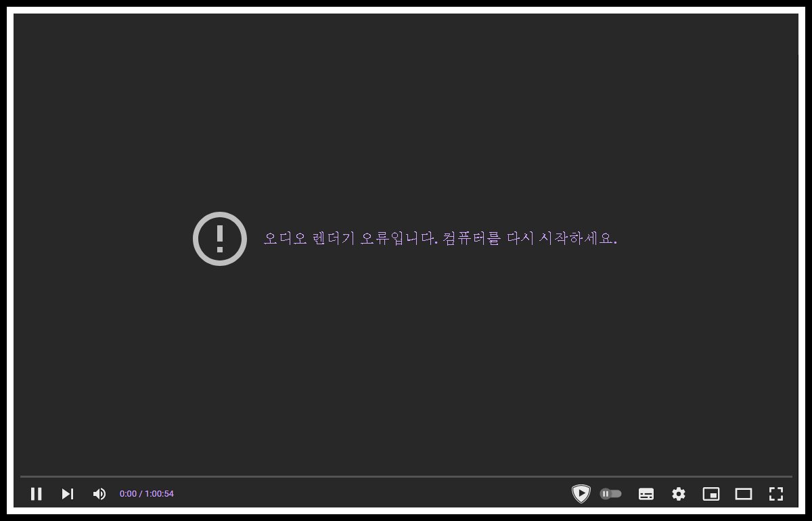The height and width of the screenshot is (521, 812).
Task: Switch to theater mode
Action: coord(744,494)
